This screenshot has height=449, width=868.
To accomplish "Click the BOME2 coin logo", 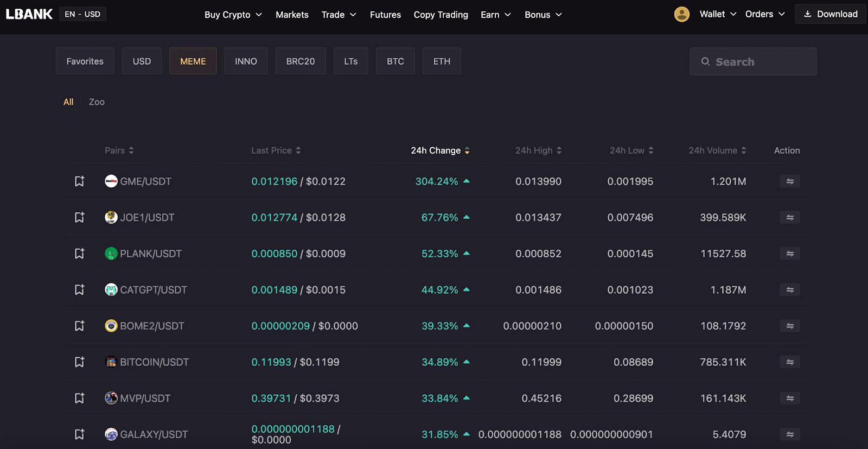I will click(x=111, y=326).
